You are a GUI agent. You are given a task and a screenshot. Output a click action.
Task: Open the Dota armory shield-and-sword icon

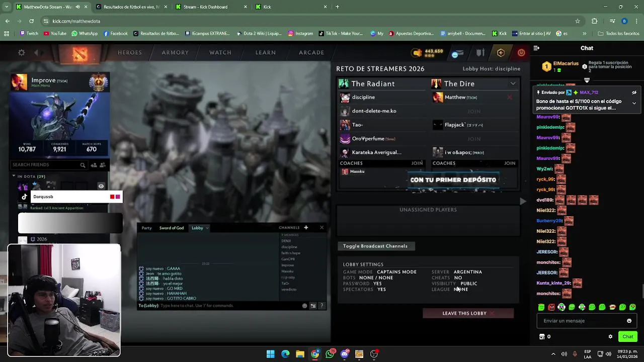[480, 52]
